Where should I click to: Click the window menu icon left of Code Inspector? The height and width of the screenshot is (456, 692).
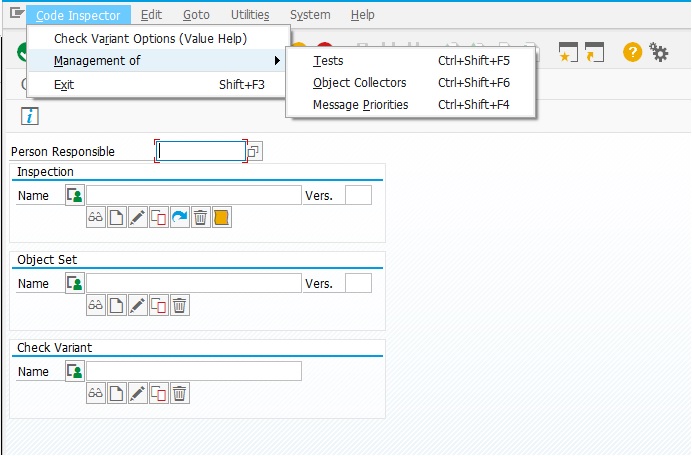coord(16,14)
